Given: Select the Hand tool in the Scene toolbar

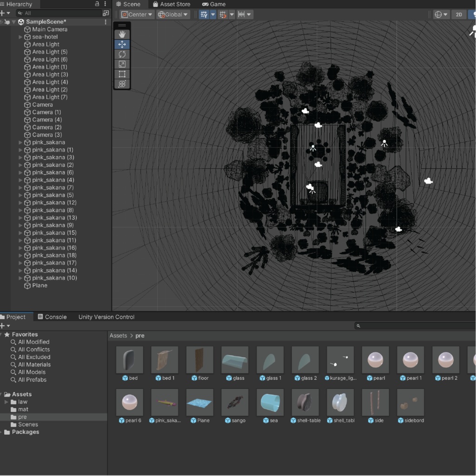Looking at the screenshot, I should pyautogui.click(x=122, y=34).
